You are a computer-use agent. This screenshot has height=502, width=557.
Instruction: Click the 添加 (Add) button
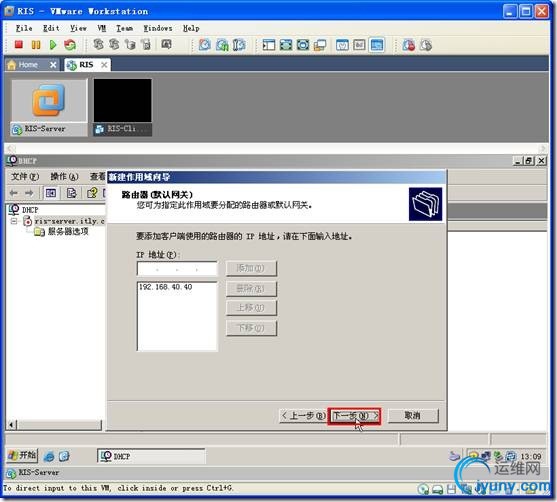[x=251, y=268]
